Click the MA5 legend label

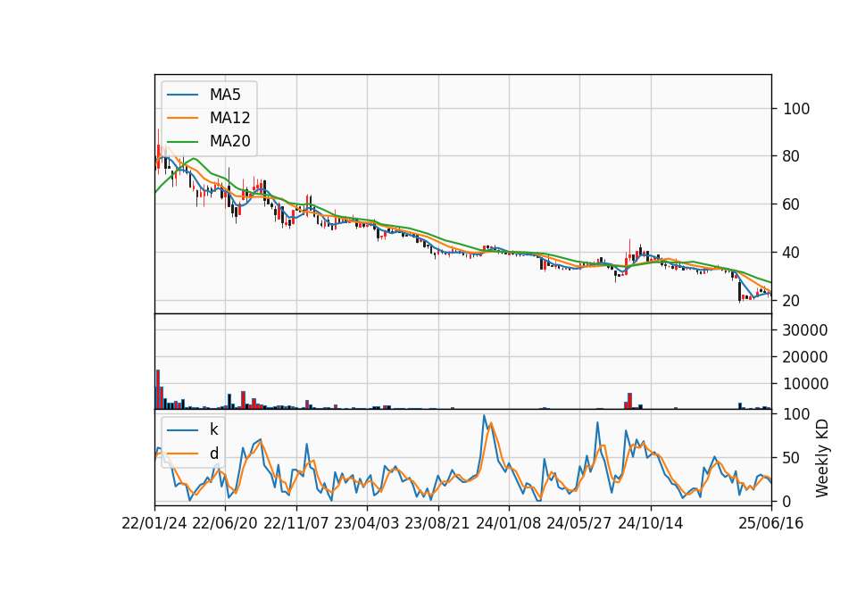point(225,95)
